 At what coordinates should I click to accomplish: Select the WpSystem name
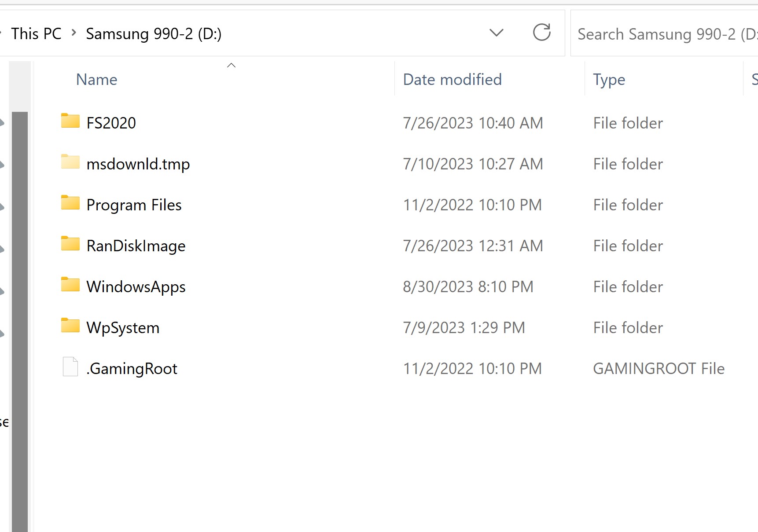123,328
